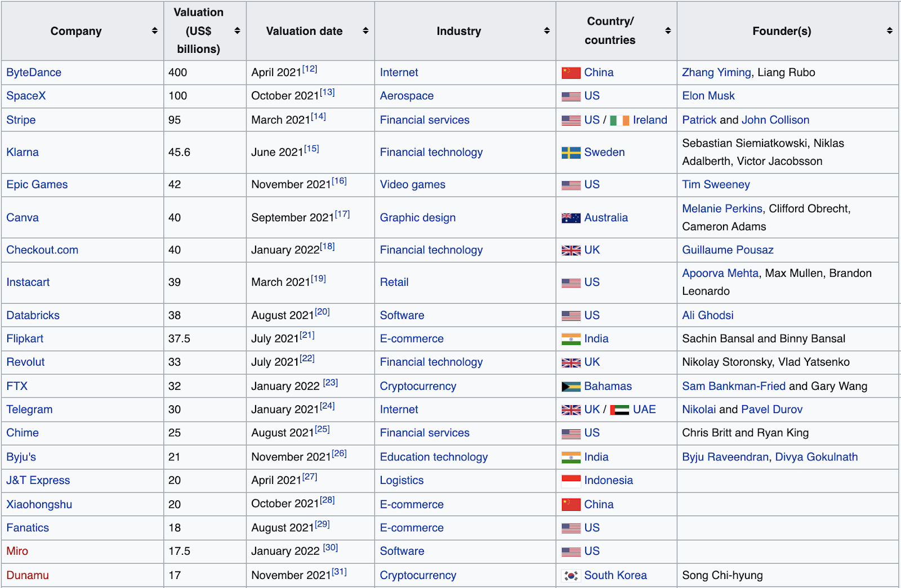The height and width of the screenshot is (588, 901).
Task: Open the SpaceX company link
Action: (26, 96)
